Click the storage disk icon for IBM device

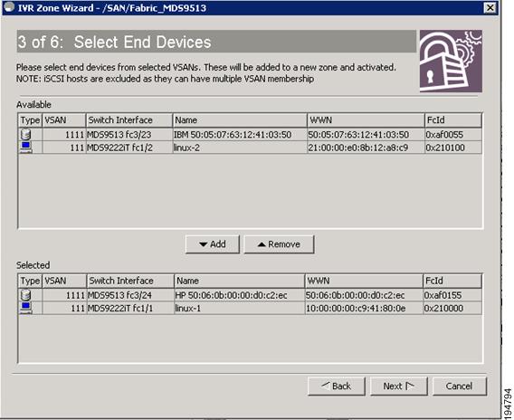click(x=25, y=135)
